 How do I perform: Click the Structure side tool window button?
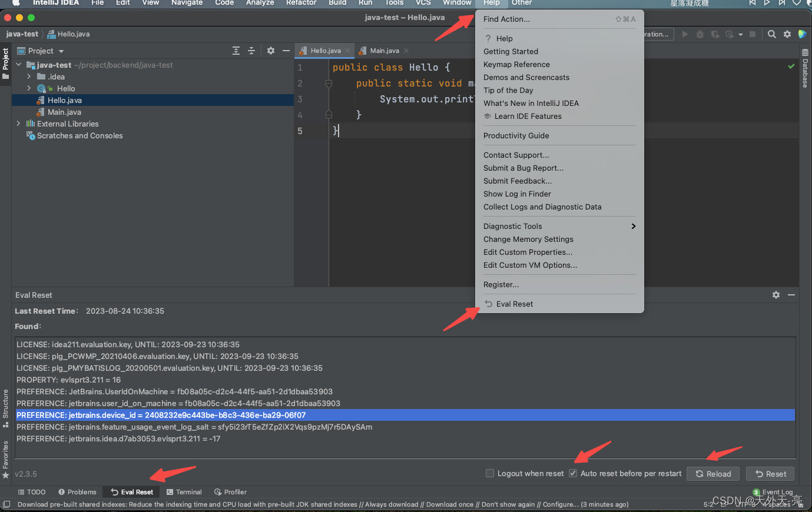click(5, 408)
